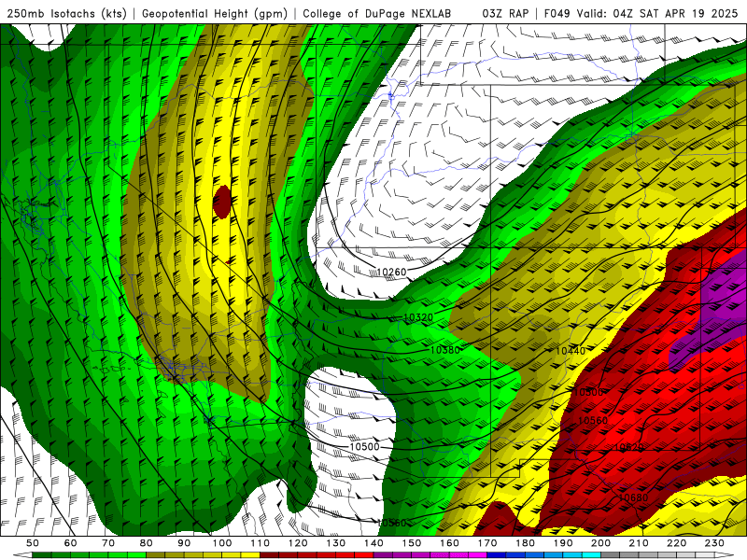The width and height of the screenshot is (747, 560).
Task: Click the 210 knots scale label
Action: tap(639, 542)
